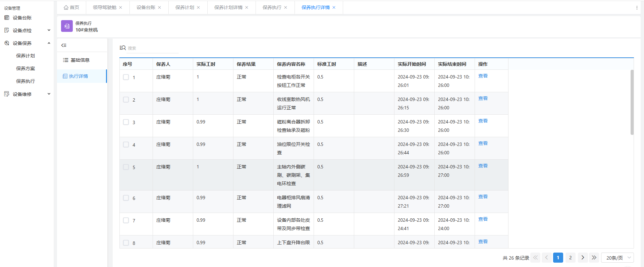The height and width of the screenshot is (267, 644).
Task: Click 查看 for row 1
Action: tap(483, 76)
